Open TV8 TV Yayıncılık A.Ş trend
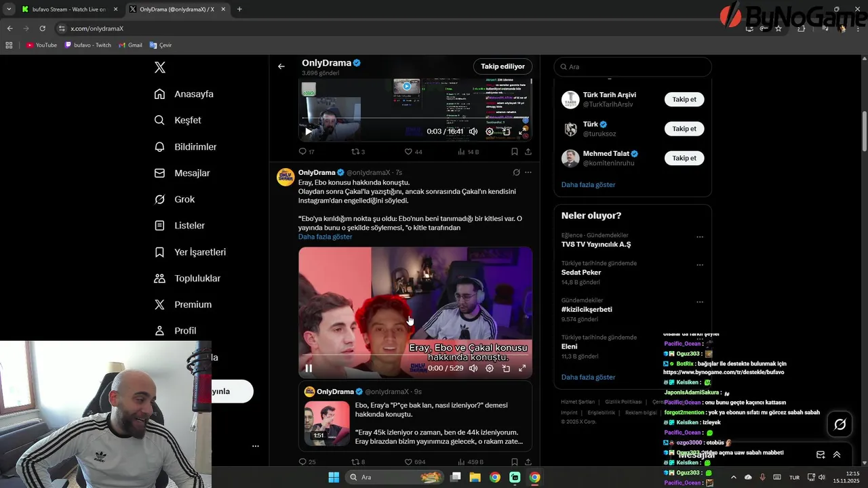This screenshot has height=488, width=868. [x=596, y=244]
